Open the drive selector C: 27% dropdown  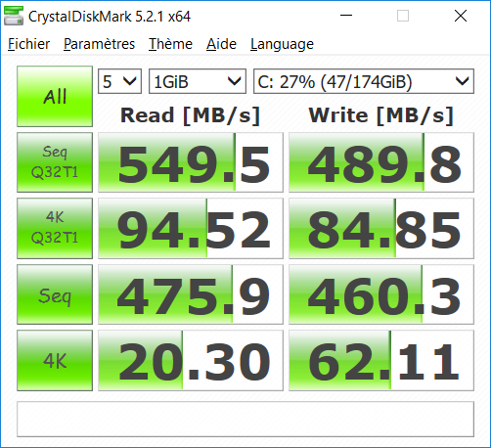point(364,81)
